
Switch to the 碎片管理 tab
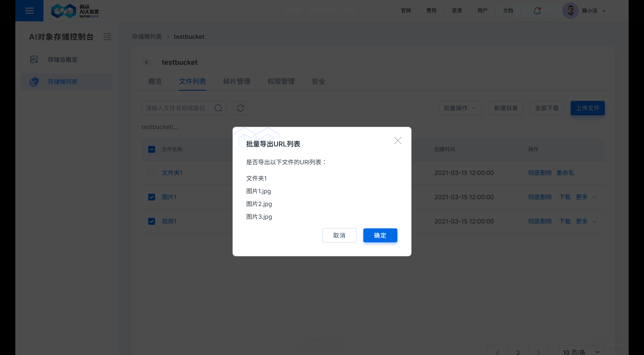coord(237,82)
